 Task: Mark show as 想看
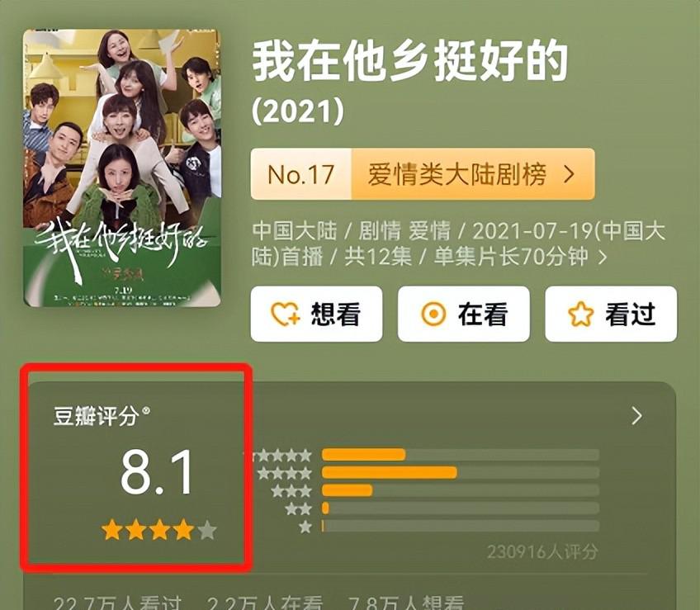[x=316, y=314]
